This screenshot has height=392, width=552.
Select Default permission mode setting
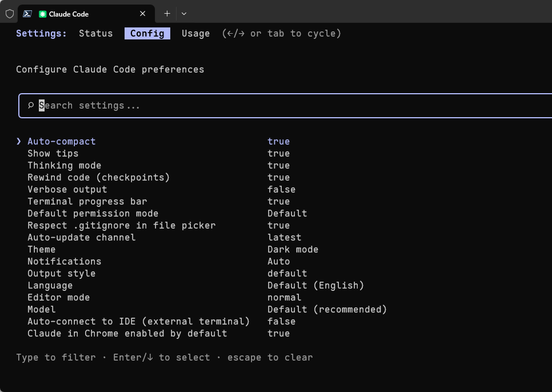tap(93, 213)
